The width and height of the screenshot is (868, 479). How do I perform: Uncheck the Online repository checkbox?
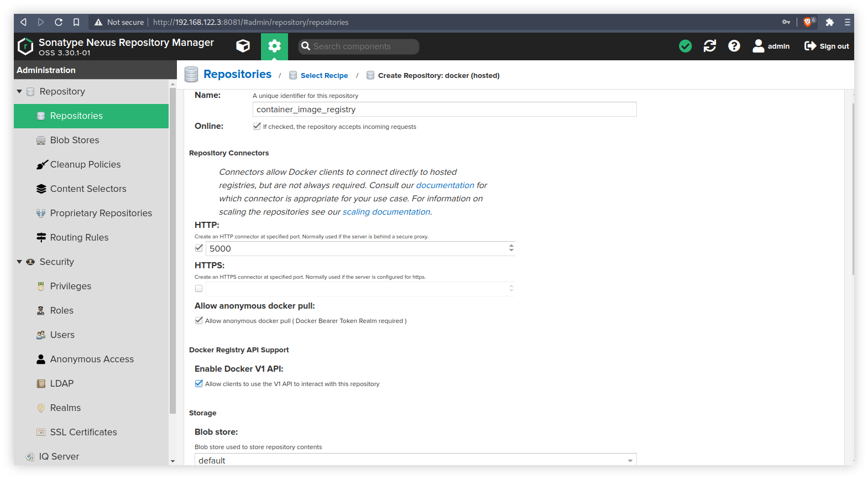[x=257, y=126]
